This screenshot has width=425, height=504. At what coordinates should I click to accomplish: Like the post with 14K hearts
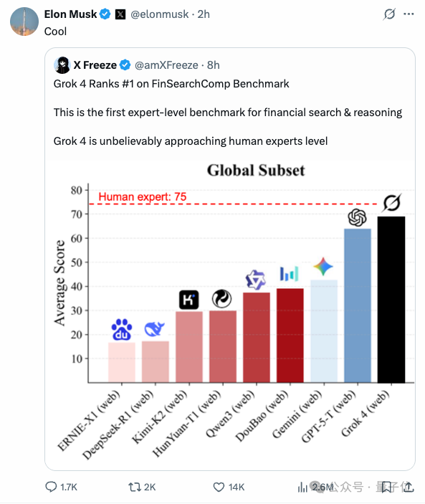[x=219, y=487]
